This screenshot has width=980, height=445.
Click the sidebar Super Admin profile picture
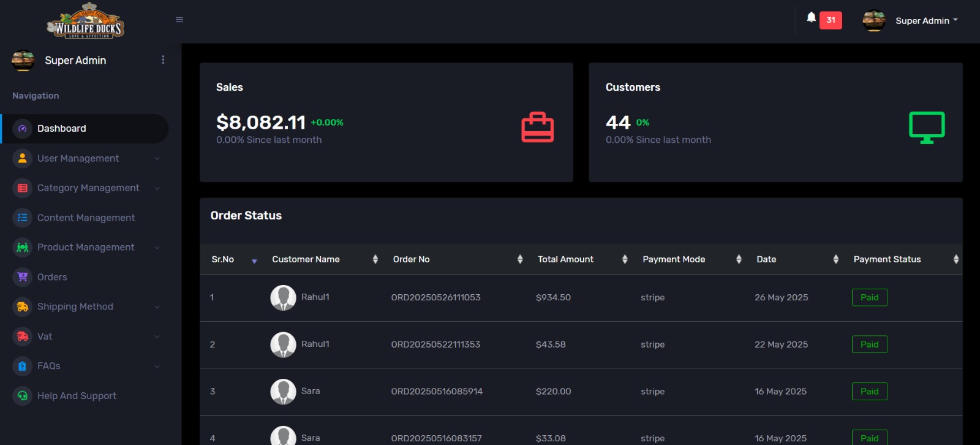tap(23, 60)
